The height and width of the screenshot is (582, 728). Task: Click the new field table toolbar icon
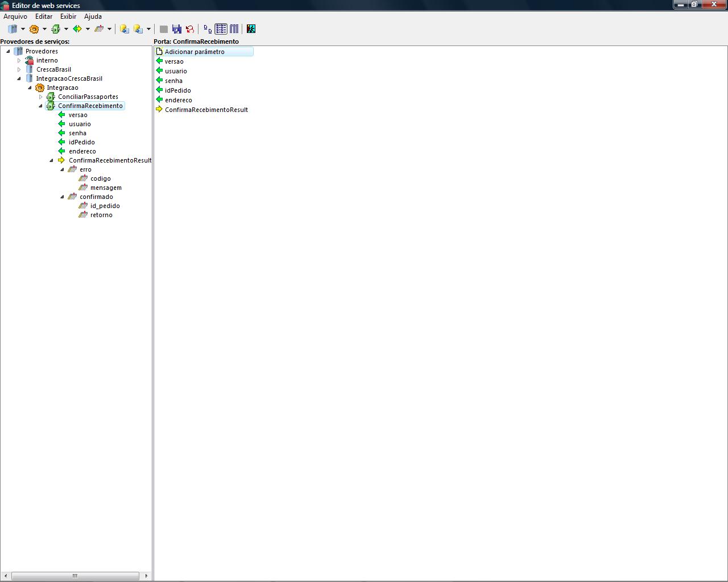[99, 29]
